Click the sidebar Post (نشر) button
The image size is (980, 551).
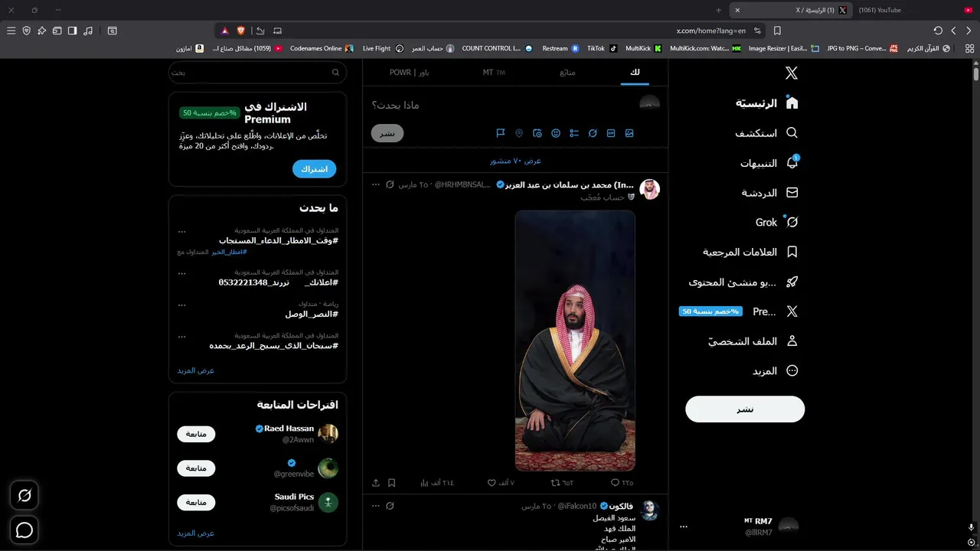[745, 409]
